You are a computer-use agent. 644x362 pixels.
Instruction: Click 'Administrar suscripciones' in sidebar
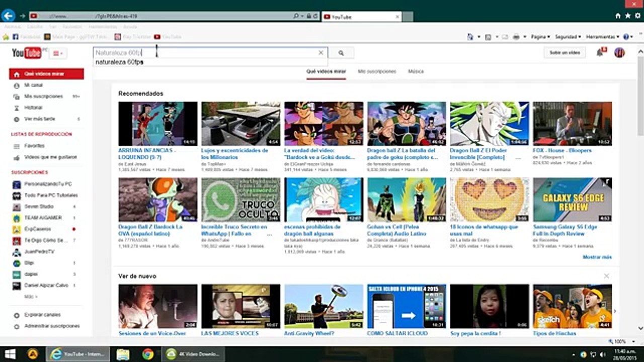52,326
